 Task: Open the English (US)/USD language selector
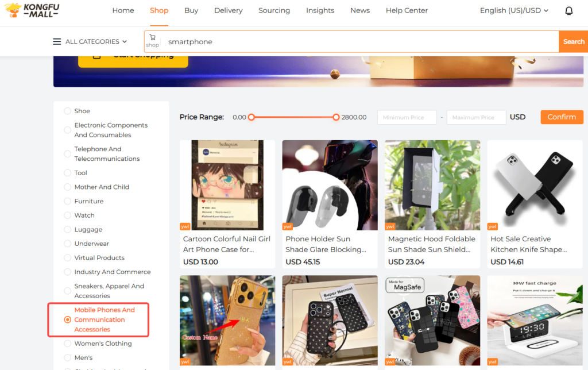point(514,10)
